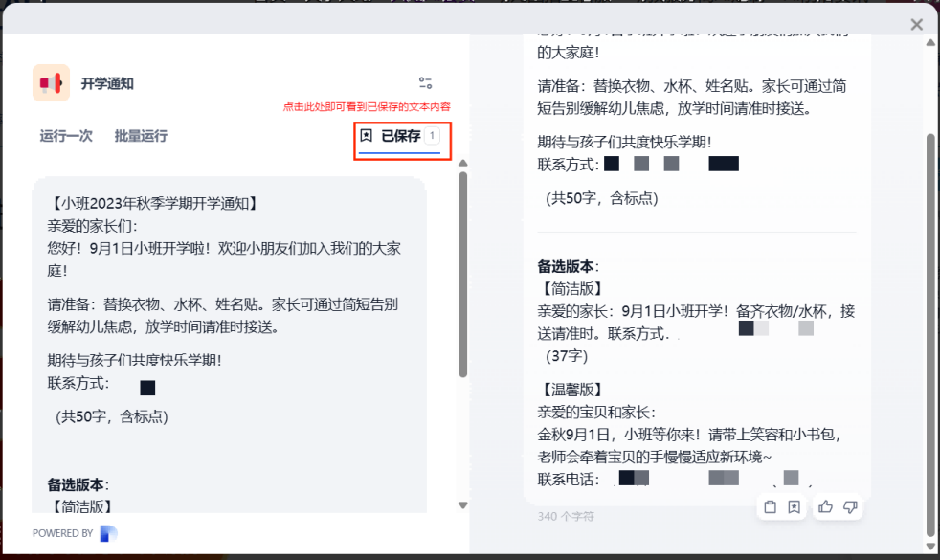Click the POWERED BY footer text
Screen dimensions: 940x560
62,533
